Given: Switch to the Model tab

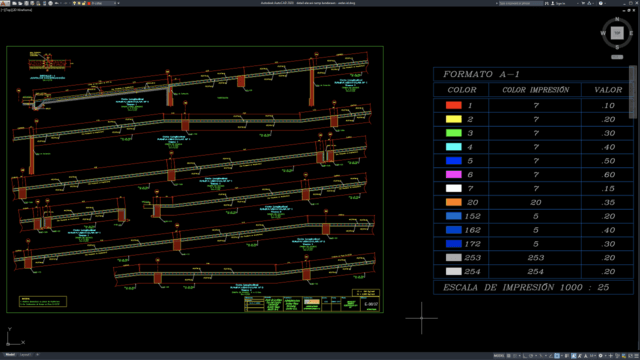Looking at the screenshot, I should click(10, 355).
